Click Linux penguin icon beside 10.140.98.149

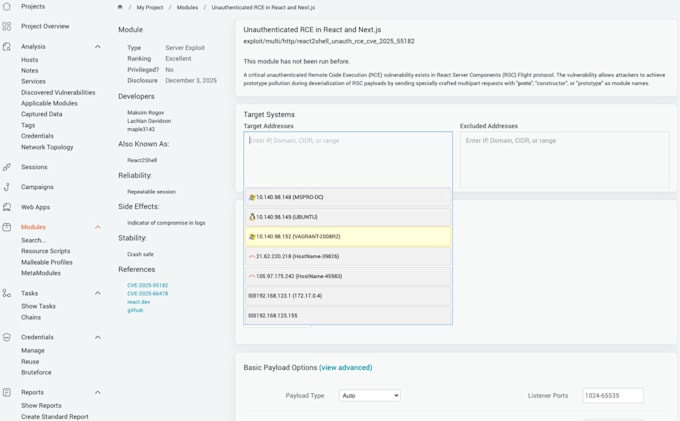click(252, 217)
